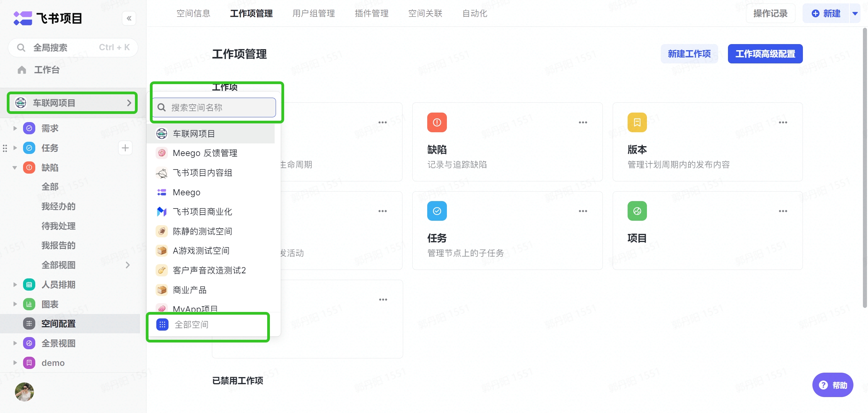868x413 pixels.
Task: Click the 缺陷 red icon in the sidebar
Action: 29,168
